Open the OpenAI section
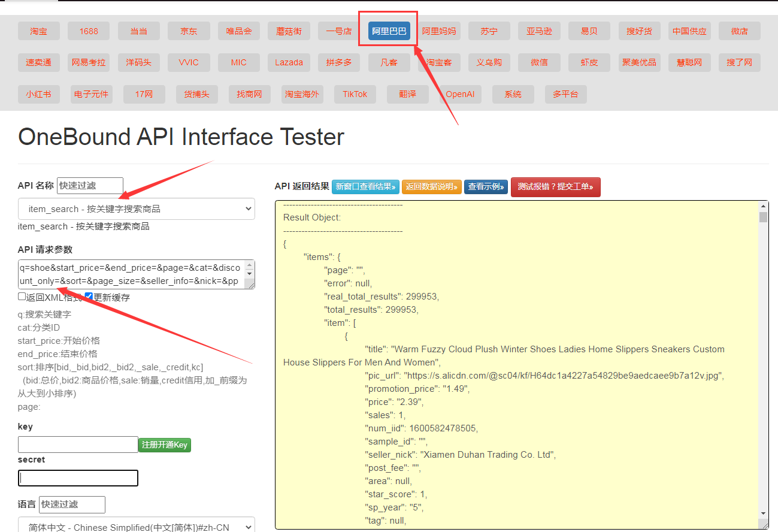Viewport: 778px width, 532px height. (461, 94)
